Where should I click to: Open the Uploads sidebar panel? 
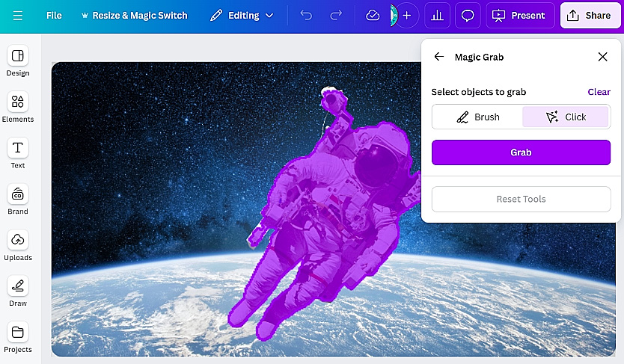point(17,246)
